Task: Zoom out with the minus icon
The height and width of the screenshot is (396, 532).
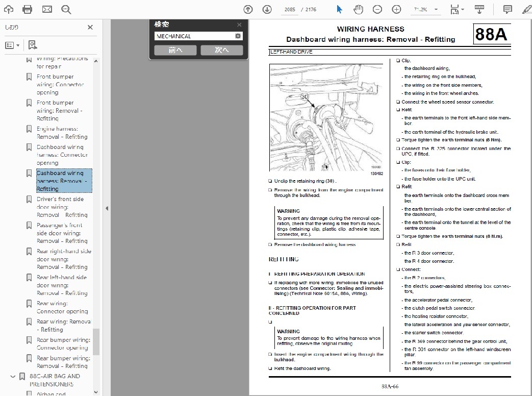Action: coord(377,9)
